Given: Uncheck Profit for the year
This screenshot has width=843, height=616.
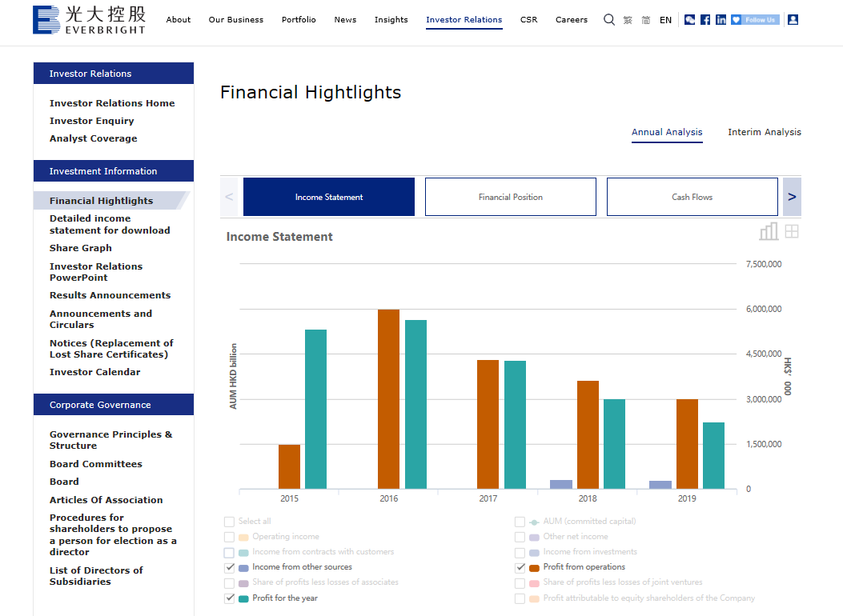Looking at the screenshot, I should 230,598.
